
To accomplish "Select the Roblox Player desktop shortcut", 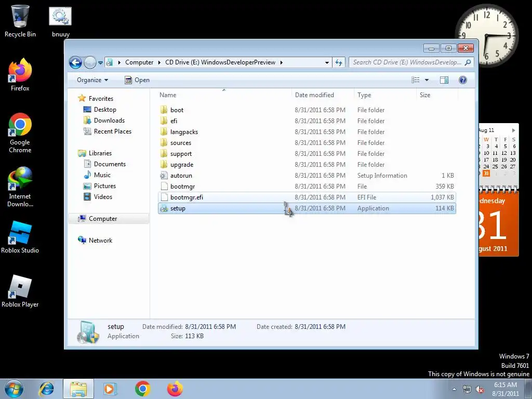I will pos(20,291).
